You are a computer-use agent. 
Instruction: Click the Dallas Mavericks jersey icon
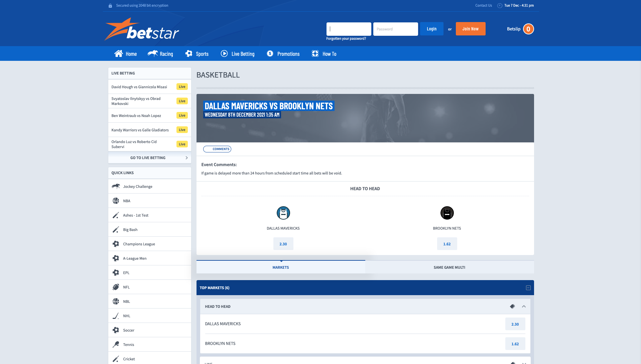click(283, 213)
